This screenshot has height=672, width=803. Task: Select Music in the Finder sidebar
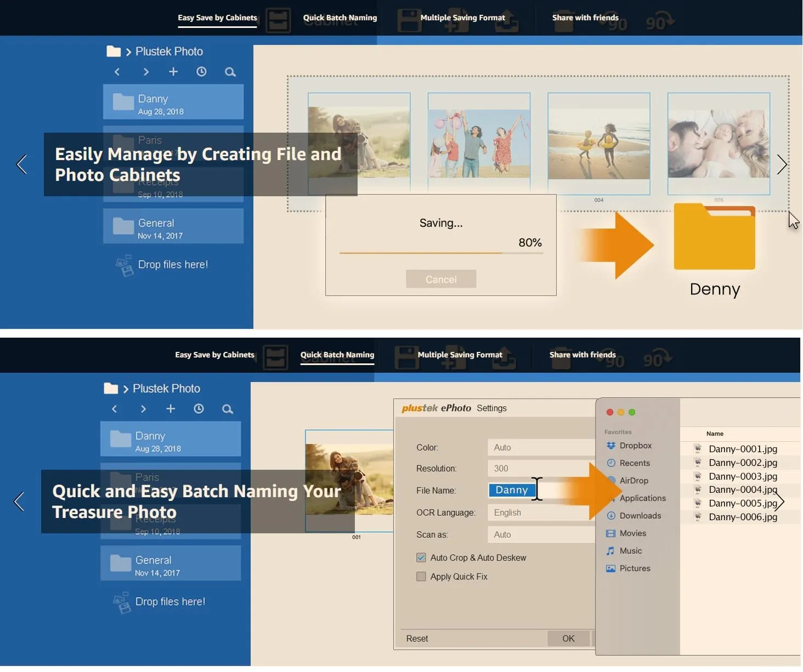click(630, 551)
